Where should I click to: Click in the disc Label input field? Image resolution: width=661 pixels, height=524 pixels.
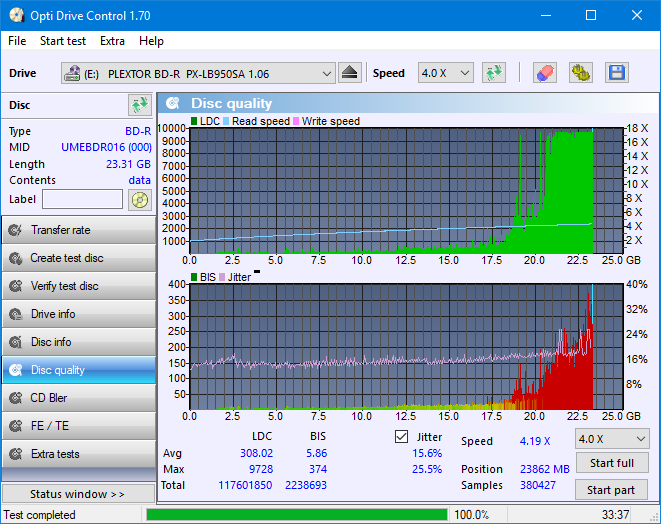click(x=82, y=199)
